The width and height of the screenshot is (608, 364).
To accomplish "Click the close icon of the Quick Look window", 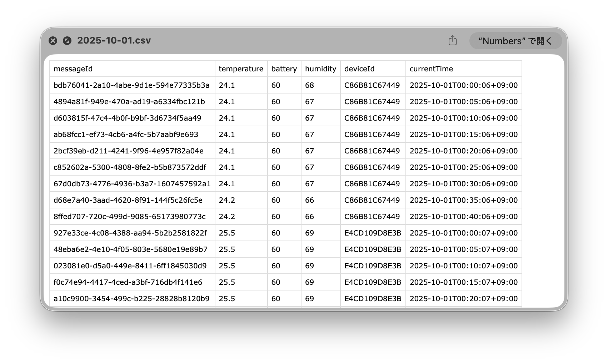I will 54,40.
